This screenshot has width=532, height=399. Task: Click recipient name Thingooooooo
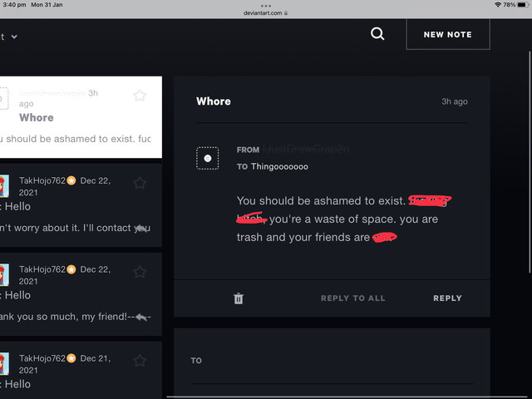coord(279,166)
